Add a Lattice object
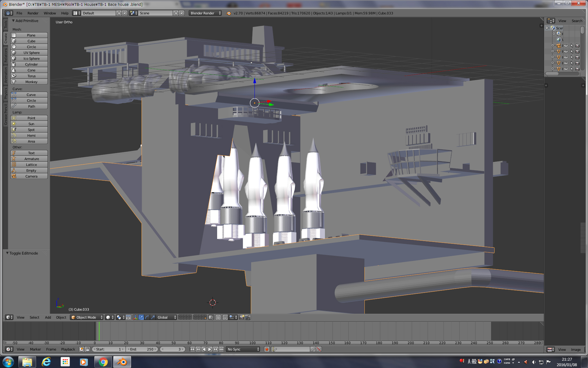 [29, 165]
